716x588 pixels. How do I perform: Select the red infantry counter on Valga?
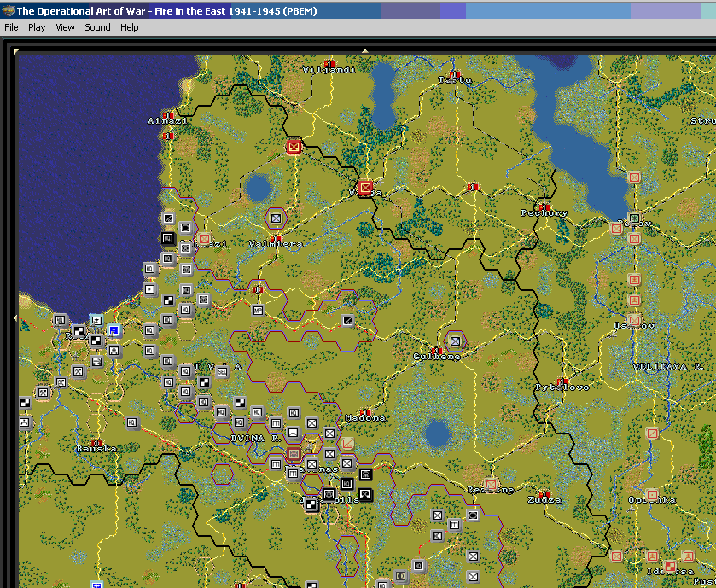365,187
